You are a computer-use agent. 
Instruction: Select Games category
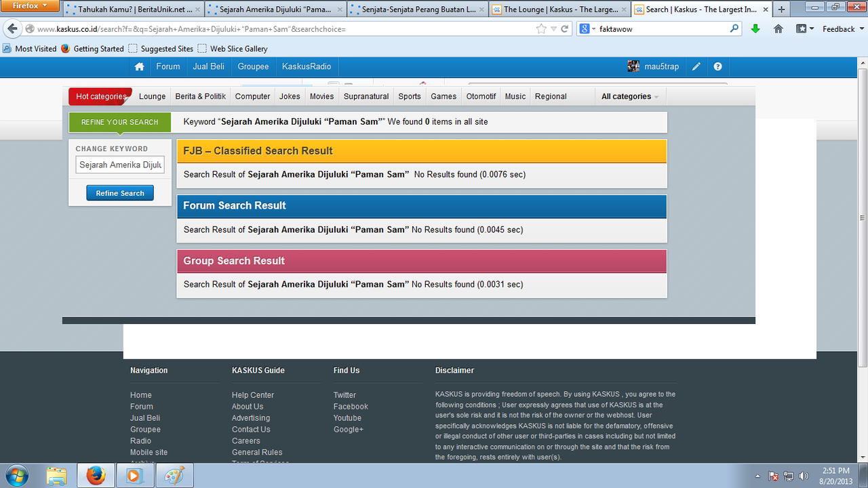(x=443, y=96)
